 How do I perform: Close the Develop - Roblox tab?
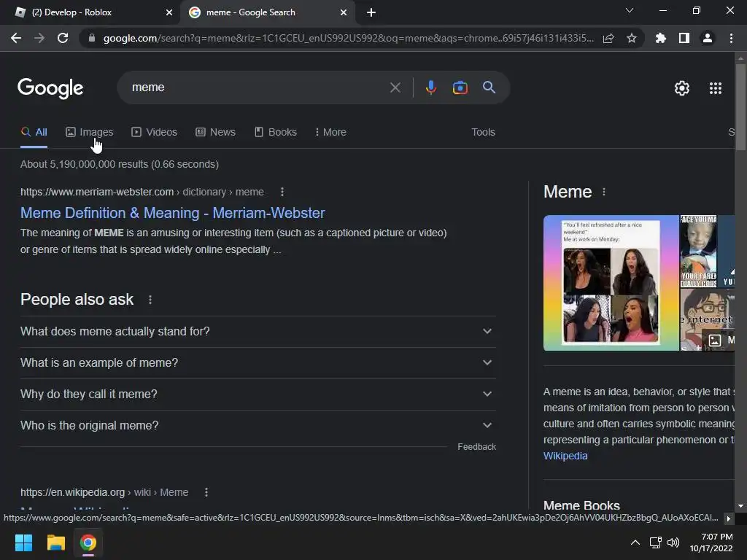169,12
